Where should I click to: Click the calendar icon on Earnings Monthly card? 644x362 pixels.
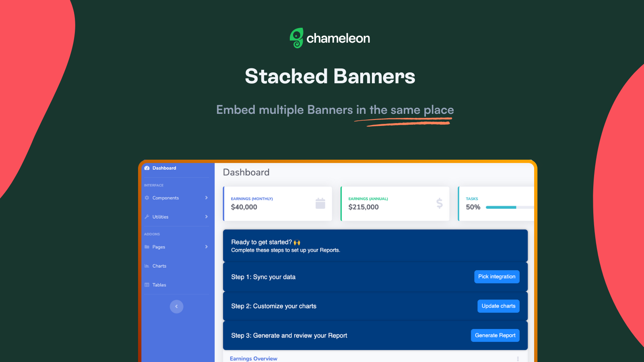tap(320, 203)
